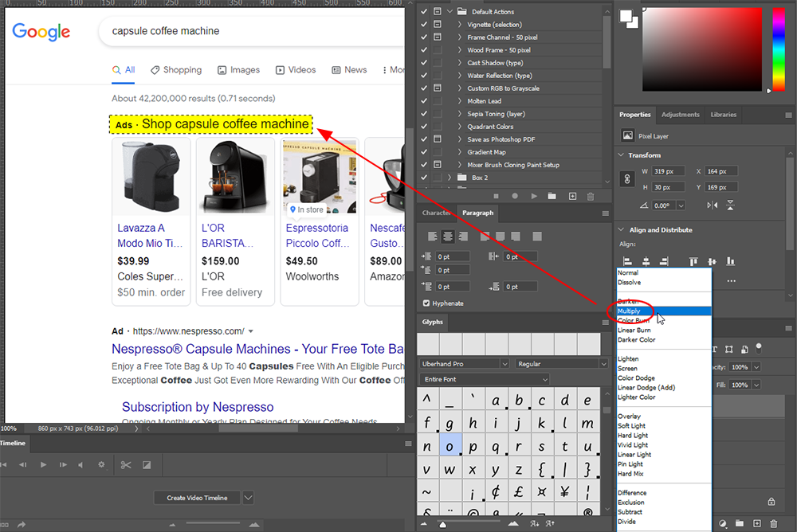Viewport: 797px width, 532px height.
Task: Open the Uberhand Pro font dropdown
Action: tap(505, 364)
